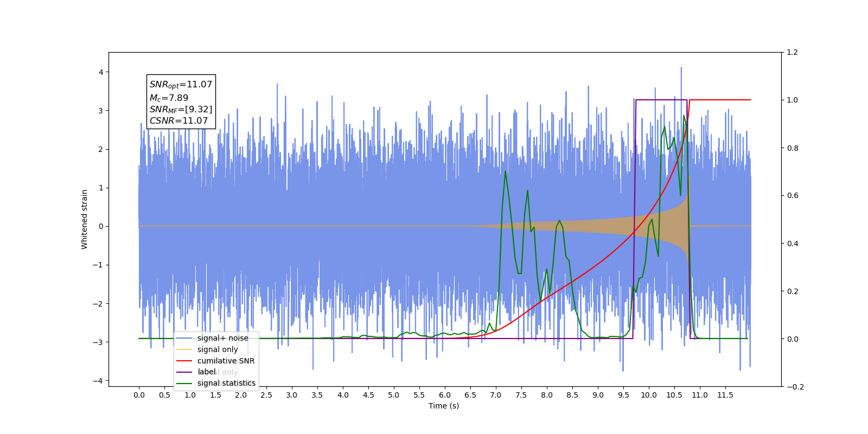Image resolution: width=868 pixels, height=434 pixels.
Task: Select the 4.5 time axis tick label
Action: click(368, 395)
